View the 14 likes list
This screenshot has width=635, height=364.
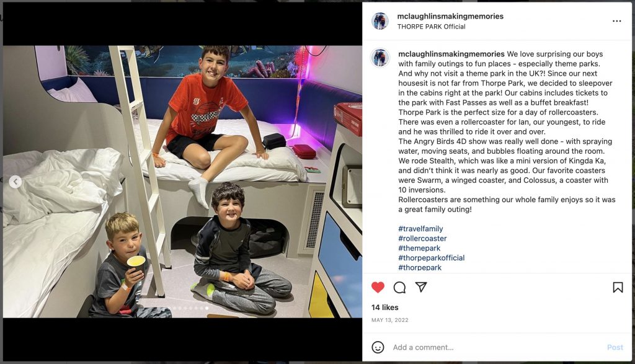[x=384, y=308]
